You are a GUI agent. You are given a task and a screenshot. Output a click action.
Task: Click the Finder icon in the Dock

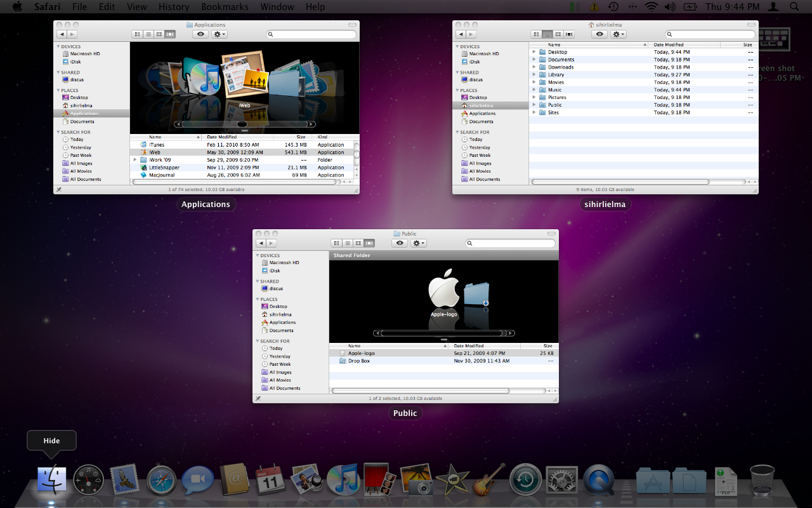pyautogui.click(x=51, y=479)
